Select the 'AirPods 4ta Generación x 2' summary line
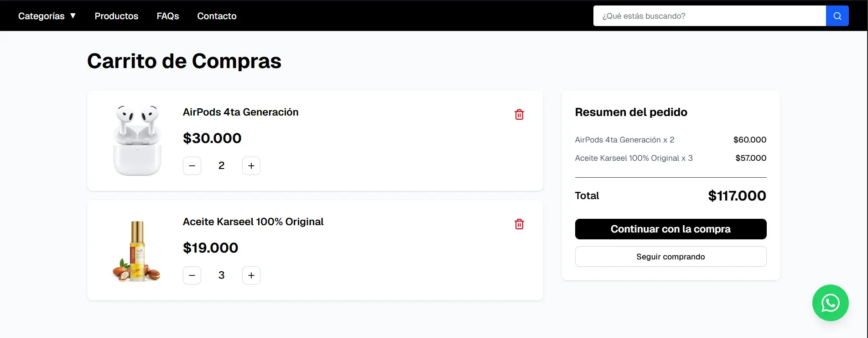 (x=624, y=140)
